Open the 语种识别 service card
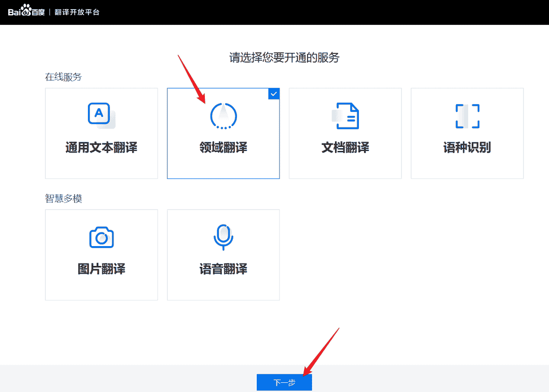 pos(467,133)
